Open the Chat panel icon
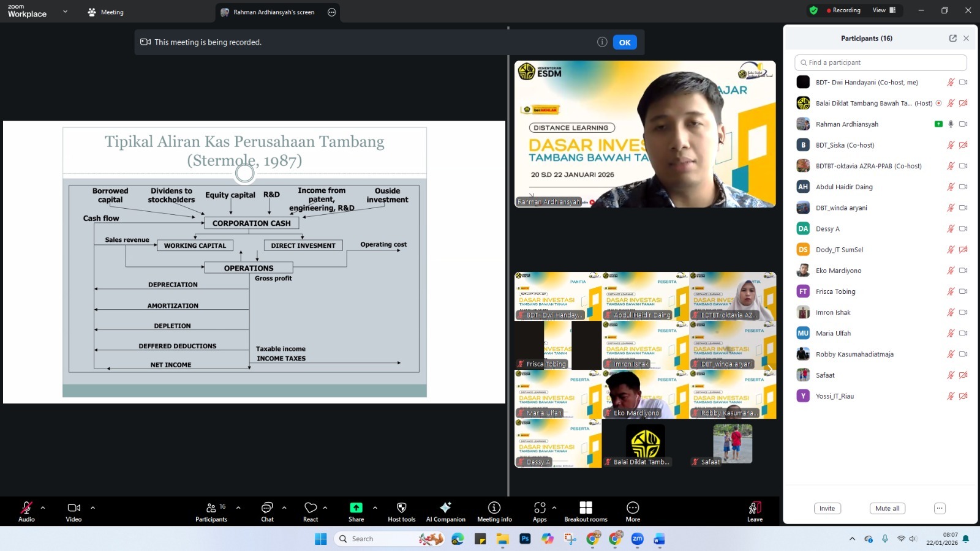The height and width of the screenshot is (551, 980). (267, 508)
